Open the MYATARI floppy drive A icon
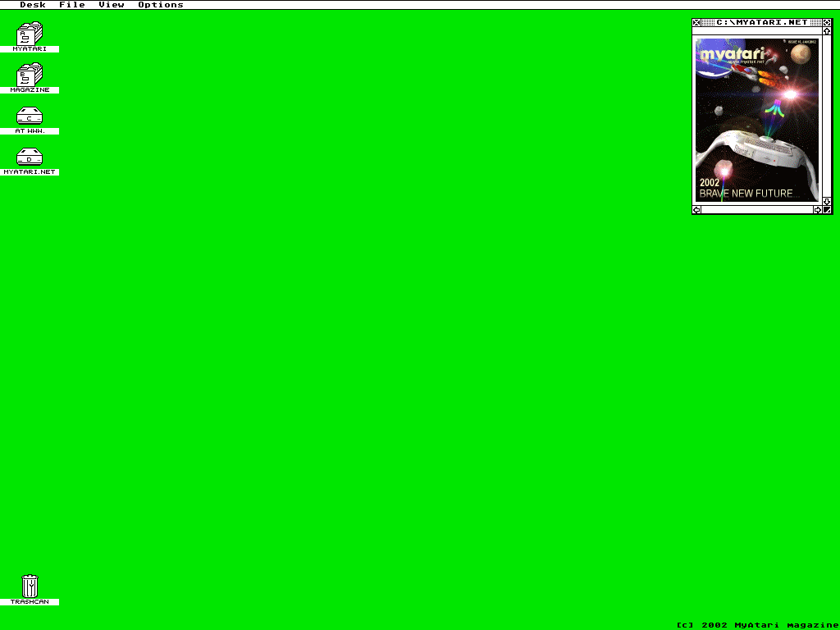 (x=30, y=34)
